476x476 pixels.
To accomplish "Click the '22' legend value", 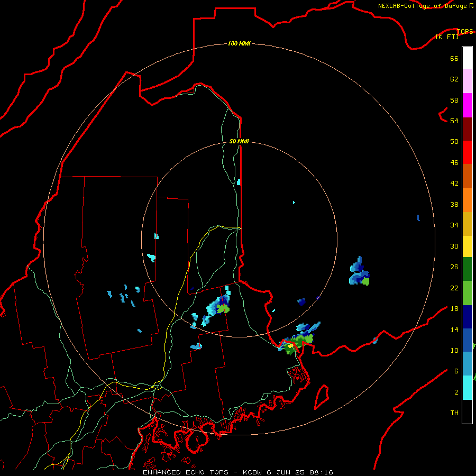I will [454, 288].
